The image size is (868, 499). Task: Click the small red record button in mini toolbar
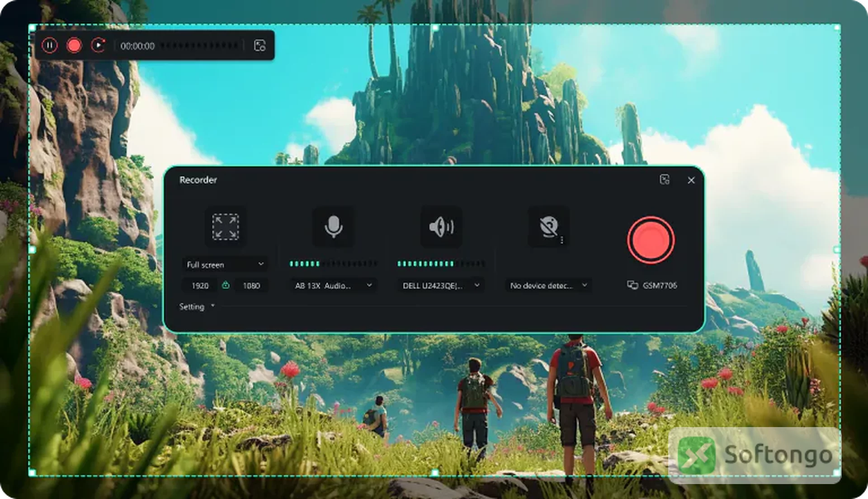pos(74,45)
